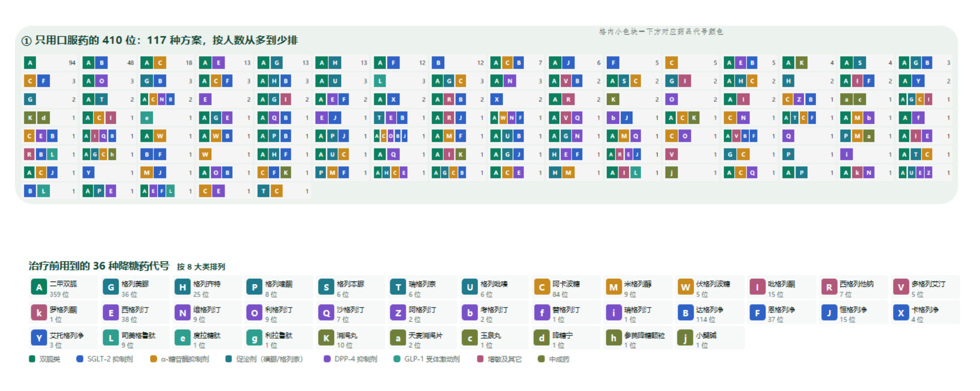
Task: Select the 114 位 count under 达格列净
Action: click(x=706, y=319)
